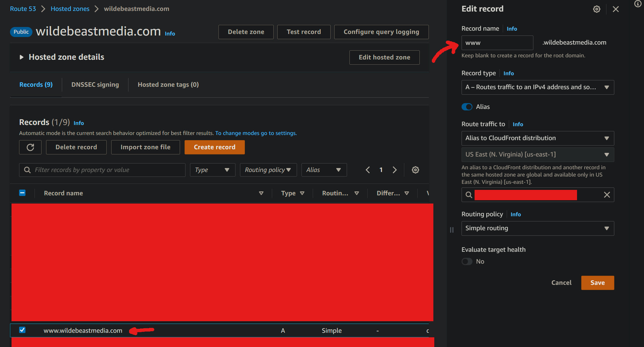Viewport: 644px width, 347px height.
Task: Go to previous records page arrow
Action: pyautogui.click(x=368, y=170)
